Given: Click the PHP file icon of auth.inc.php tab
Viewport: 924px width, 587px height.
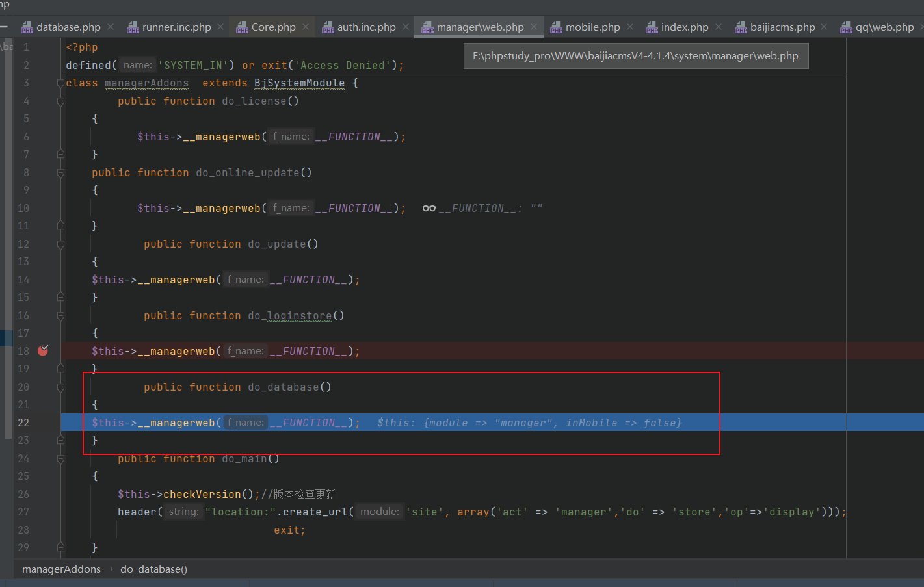Looking at the screenshot, I should coord(328,27).
